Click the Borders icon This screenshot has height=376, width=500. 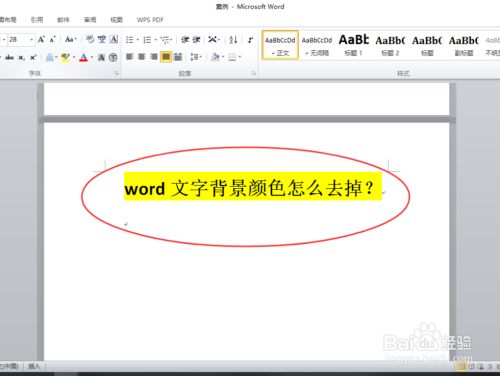232,57
